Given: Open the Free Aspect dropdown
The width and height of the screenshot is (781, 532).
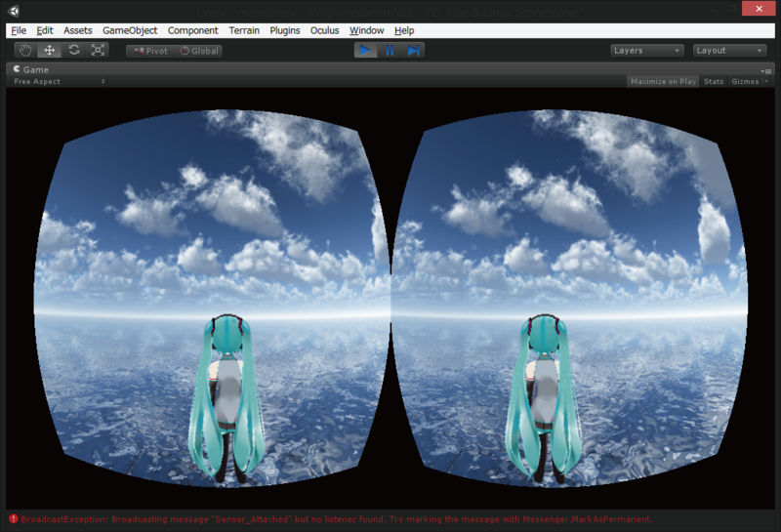Looking at the screenshot, I should pos(59,82).
